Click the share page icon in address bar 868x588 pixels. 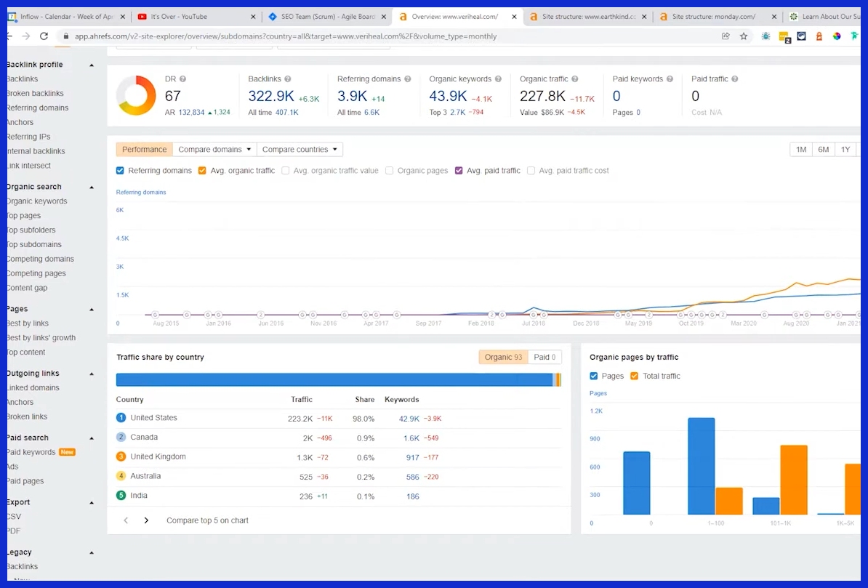point(726,36)
